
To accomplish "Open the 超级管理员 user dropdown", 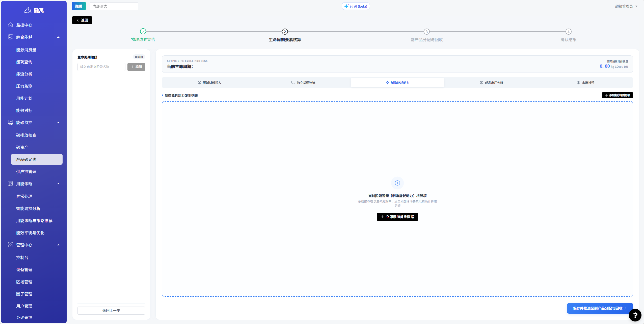I will [626, 6].
